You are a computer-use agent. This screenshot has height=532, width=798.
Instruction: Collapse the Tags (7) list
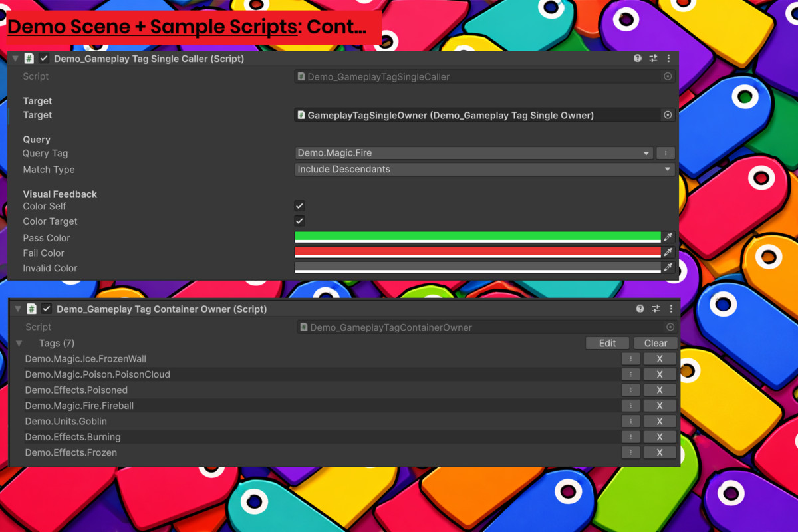point(19,344)
